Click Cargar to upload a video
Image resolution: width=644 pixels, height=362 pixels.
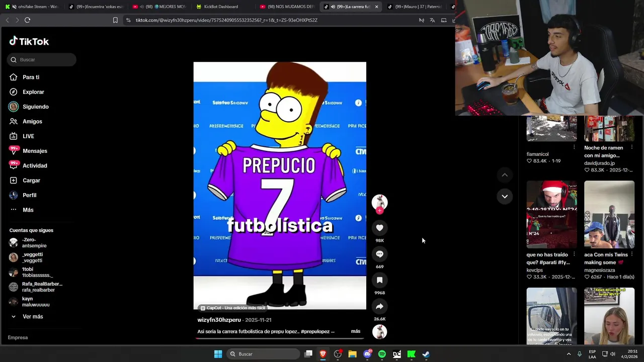(x=31, y=180)
